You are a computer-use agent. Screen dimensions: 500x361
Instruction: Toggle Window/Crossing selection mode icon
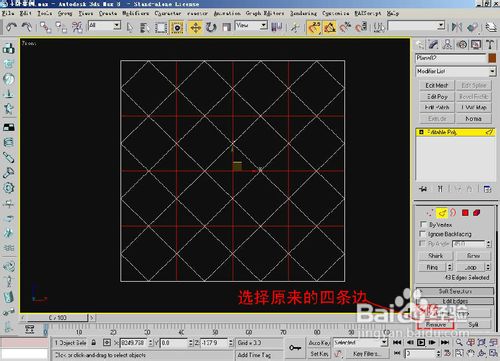177,27
